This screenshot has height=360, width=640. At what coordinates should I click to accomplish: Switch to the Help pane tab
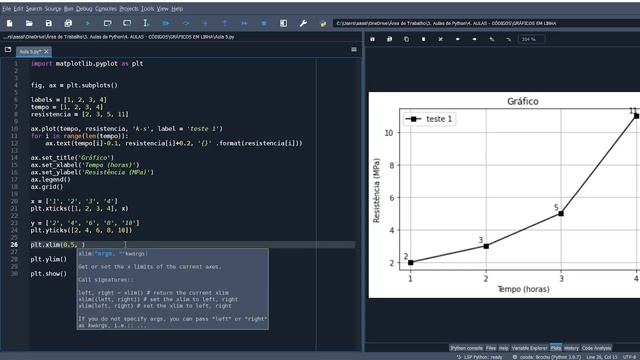504,348
